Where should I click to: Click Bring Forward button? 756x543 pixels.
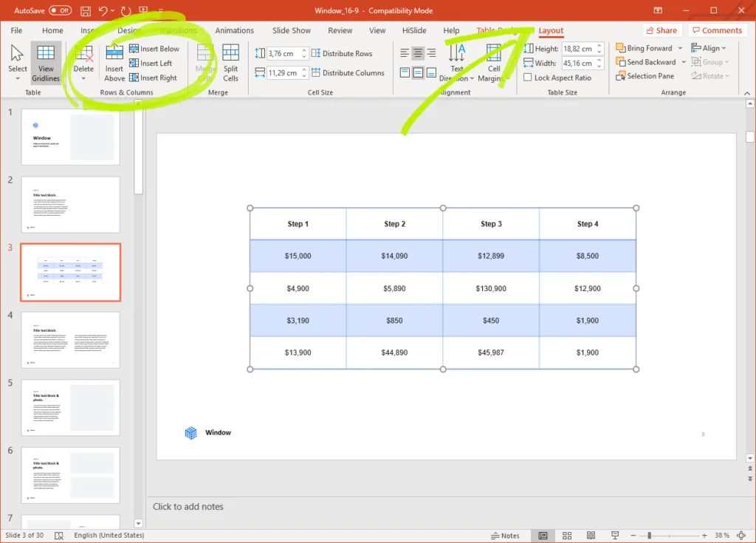(644, 48)
